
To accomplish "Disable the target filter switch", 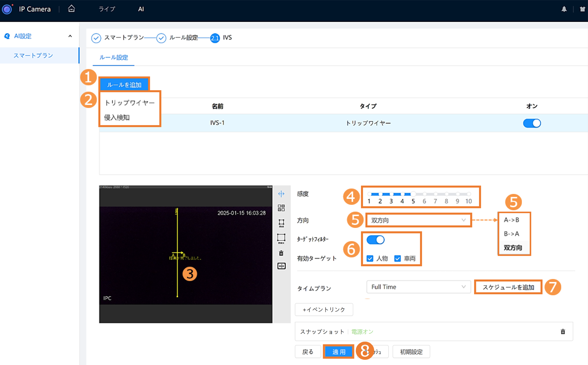I will (375, 240).
